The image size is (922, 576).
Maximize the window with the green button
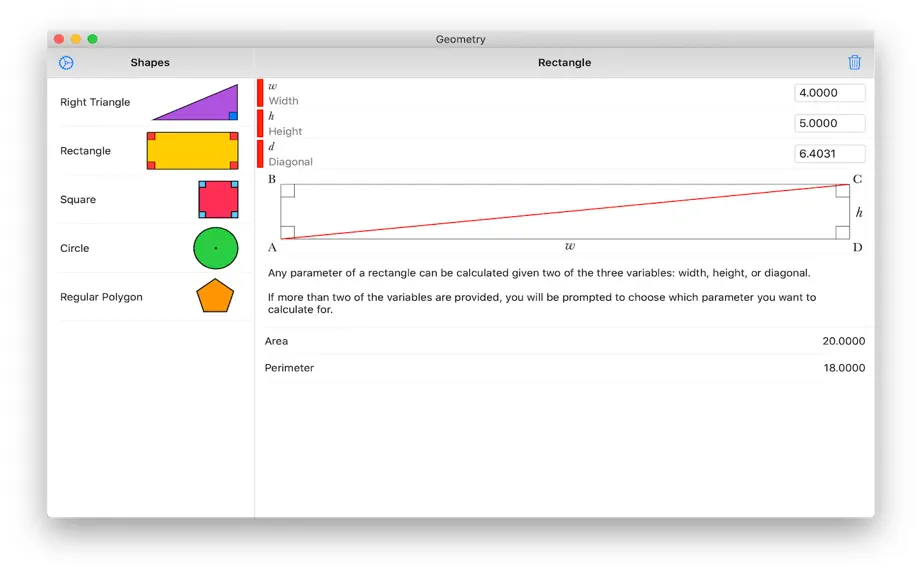92,39
